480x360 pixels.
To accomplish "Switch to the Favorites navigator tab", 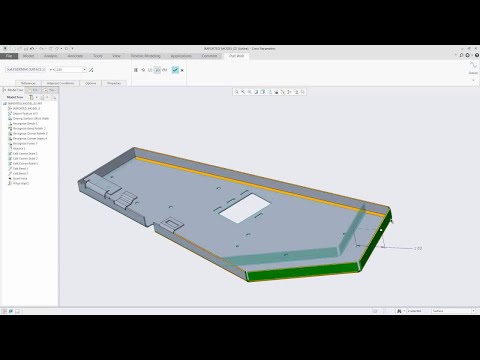I will pos(50,90).
